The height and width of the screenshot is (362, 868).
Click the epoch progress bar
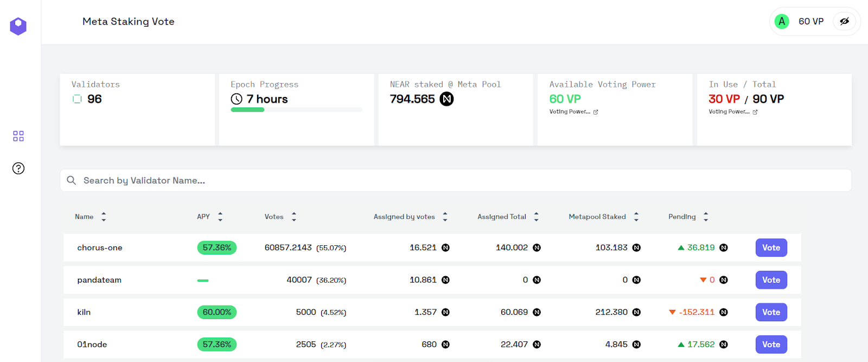297,110
